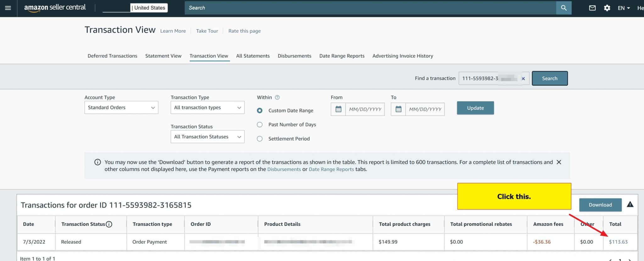The height and width of the screenshot is (261, 644).
Task: Click the Update button
Action: point(475,108)
